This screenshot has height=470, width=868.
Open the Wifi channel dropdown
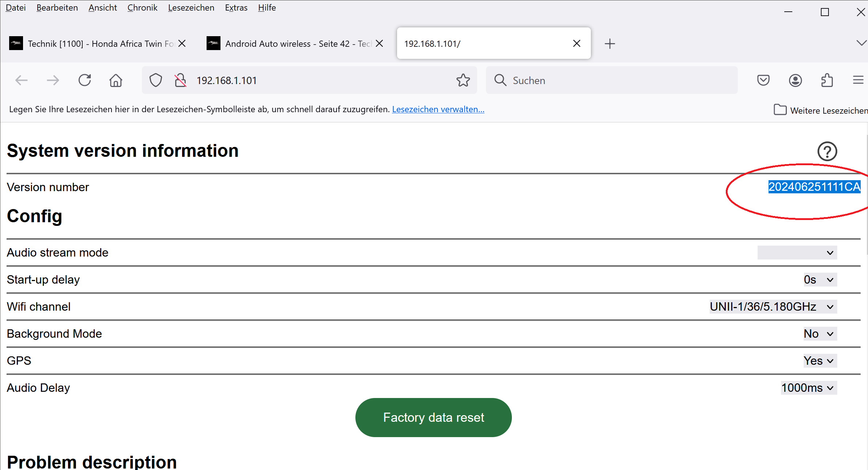click(x=773, y=307)
